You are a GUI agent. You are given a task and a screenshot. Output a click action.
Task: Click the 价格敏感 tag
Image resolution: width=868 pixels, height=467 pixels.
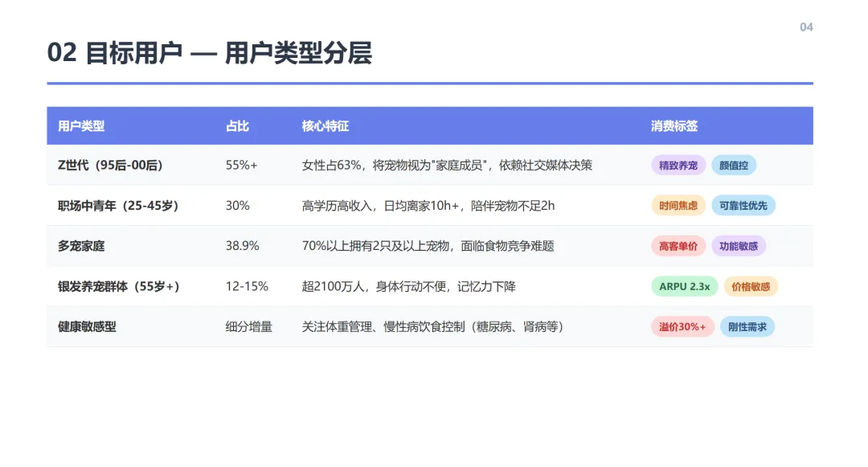[x=751, y=287]
